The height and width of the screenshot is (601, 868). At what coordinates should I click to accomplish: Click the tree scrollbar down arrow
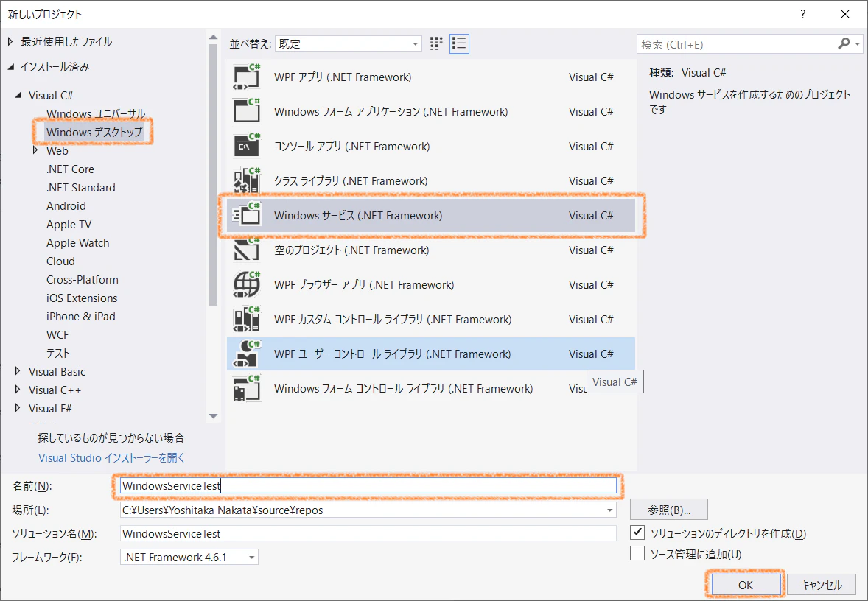pos(213,416)
